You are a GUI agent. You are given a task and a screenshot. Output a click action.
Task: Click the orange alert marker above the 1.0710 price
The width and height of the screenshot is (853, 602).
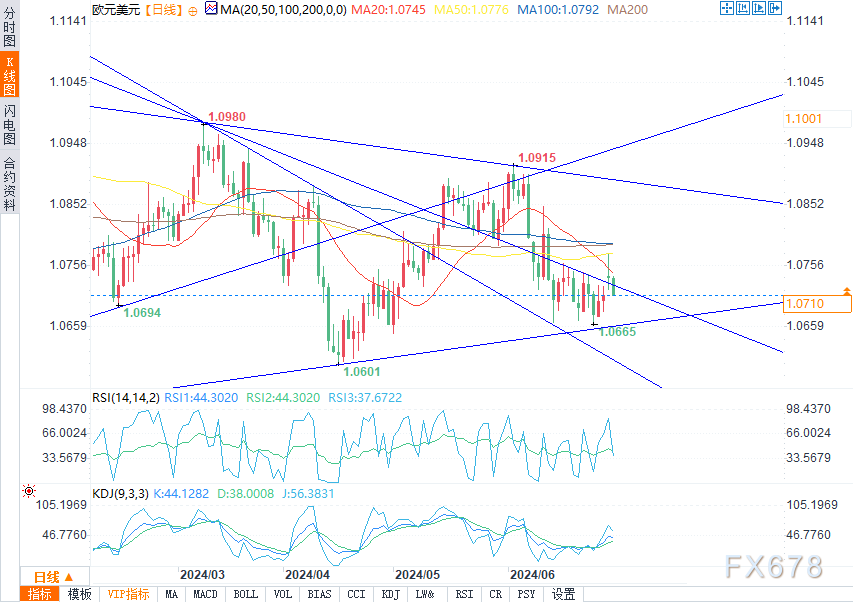(x=846, y=291)
